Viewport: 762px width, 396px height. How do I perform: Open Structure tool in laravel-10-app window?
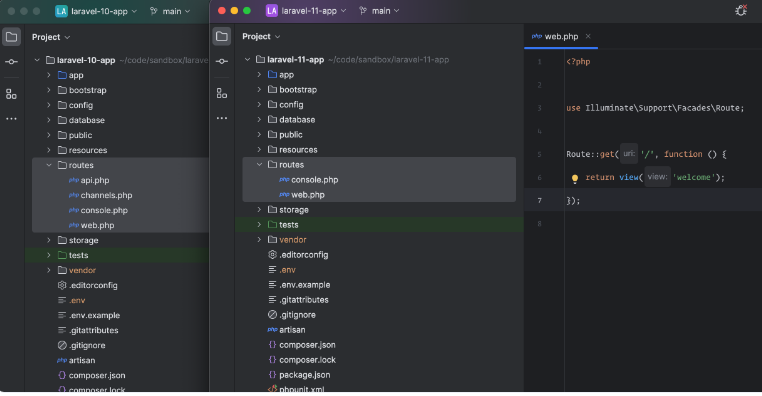tap(11, 94)
